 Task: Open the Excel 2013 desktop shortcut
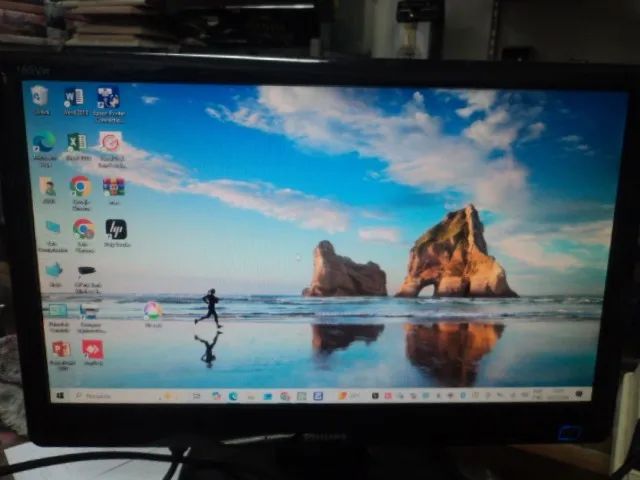78,146
